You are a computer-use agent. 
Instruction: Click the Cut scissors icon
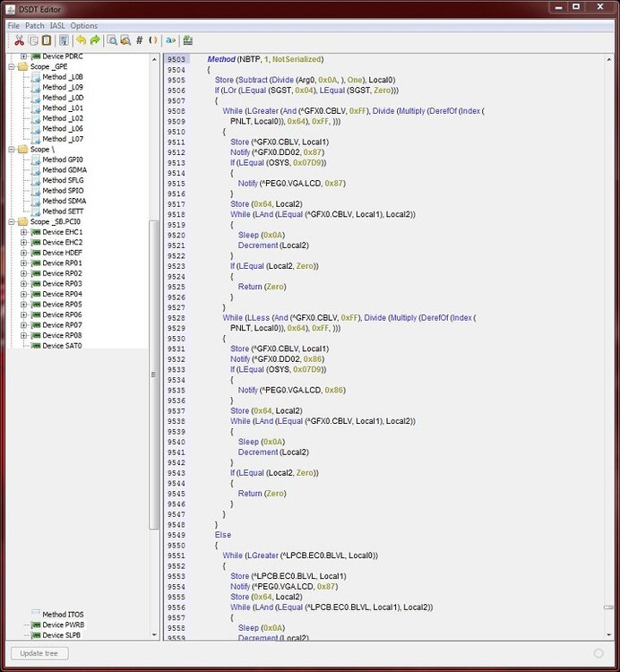tap(18, 40)
